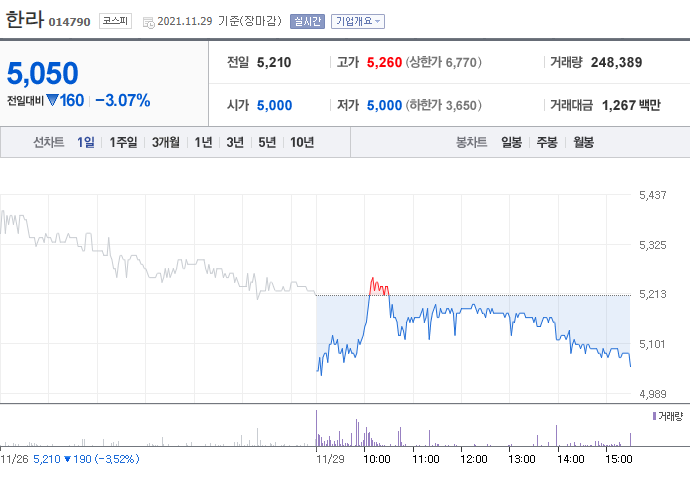Click the down-triangle change indicator 160

pos(65,100)
